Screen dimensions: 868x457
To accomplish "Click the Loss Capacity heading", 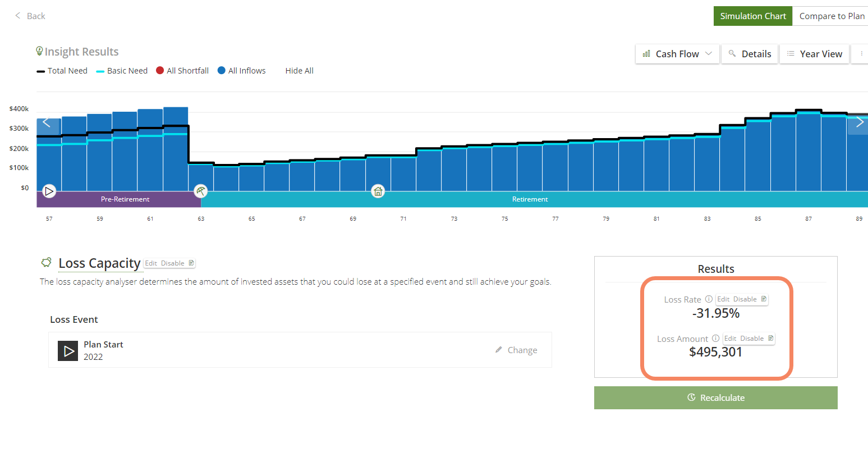I will click(99, 263).
